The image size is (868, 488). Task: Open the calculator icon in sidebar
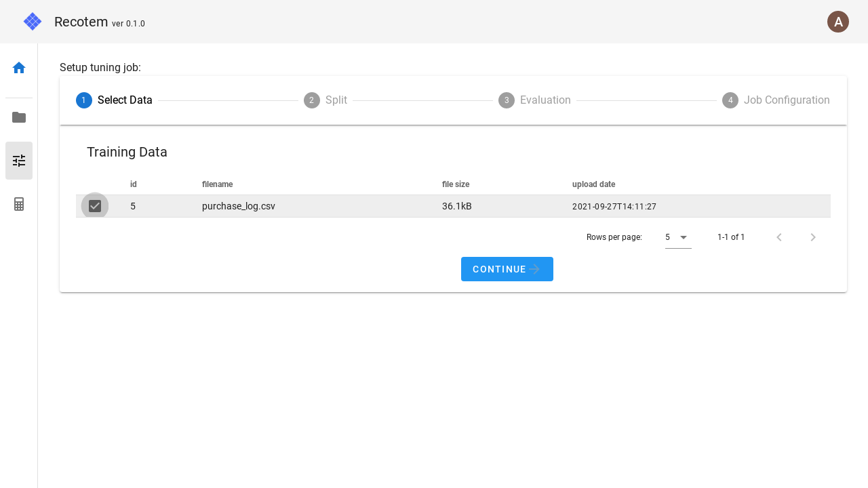19,204
